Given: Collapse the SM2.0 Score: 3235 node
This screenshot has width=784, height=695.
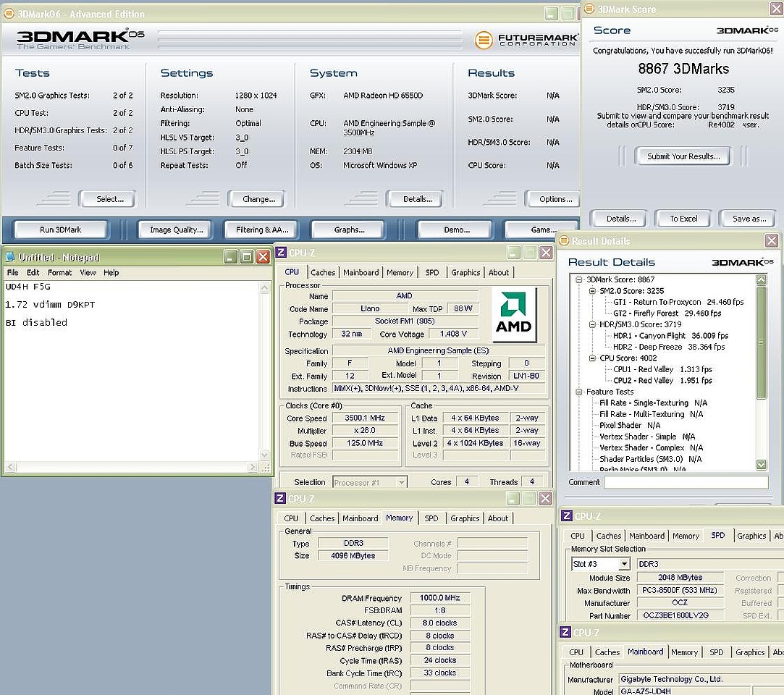Looking at the screenshot, I should 592,291.
